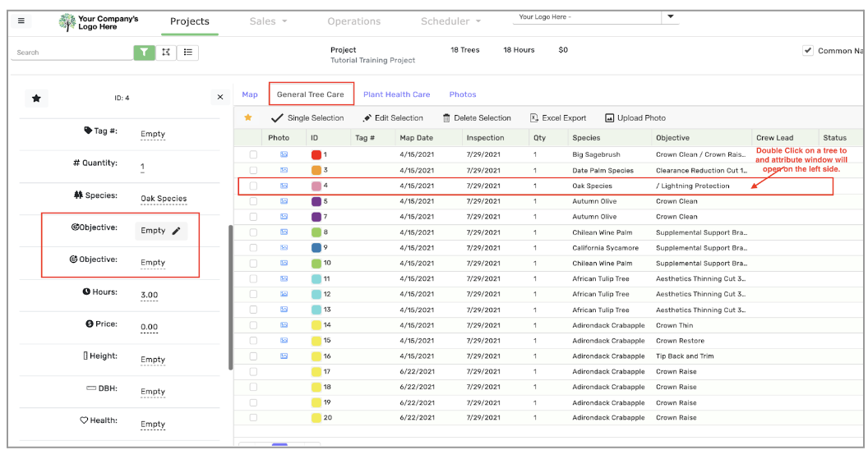
Task: Edit the DBH Empty value
Action: tap(153, 392)
